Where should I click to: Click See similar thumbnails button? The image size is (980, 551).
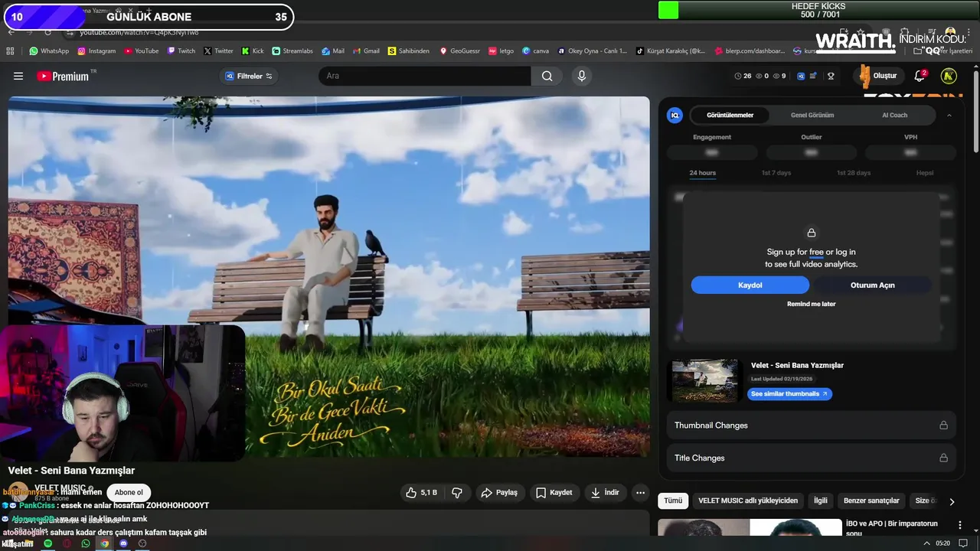click(x=789, y=393)
